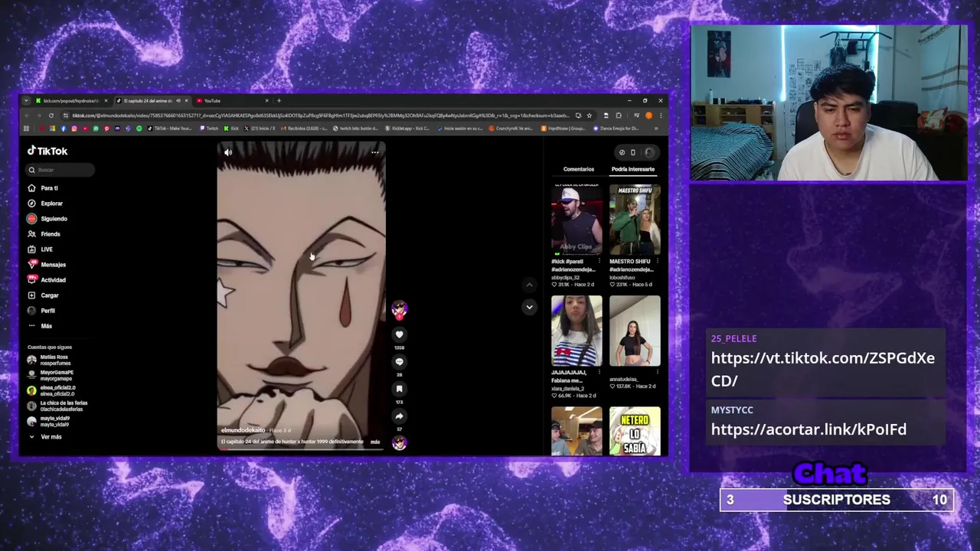Open the Actividad notifications

coord(47,279)
